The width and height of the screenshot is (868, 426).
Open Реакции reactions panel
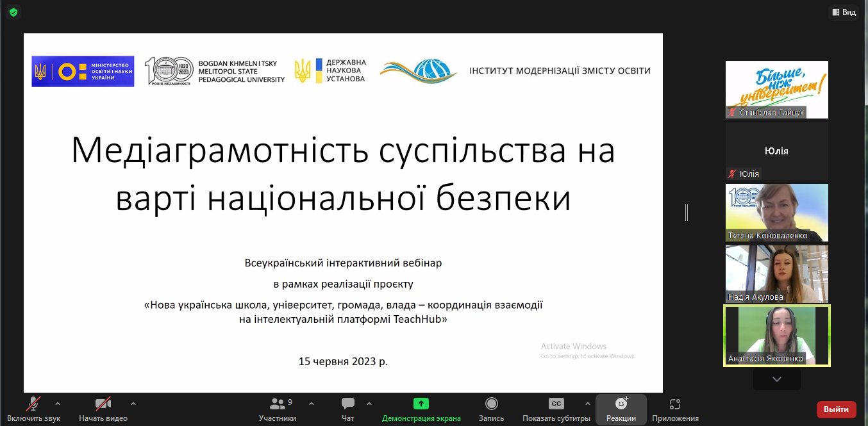[x=621, y=409]
